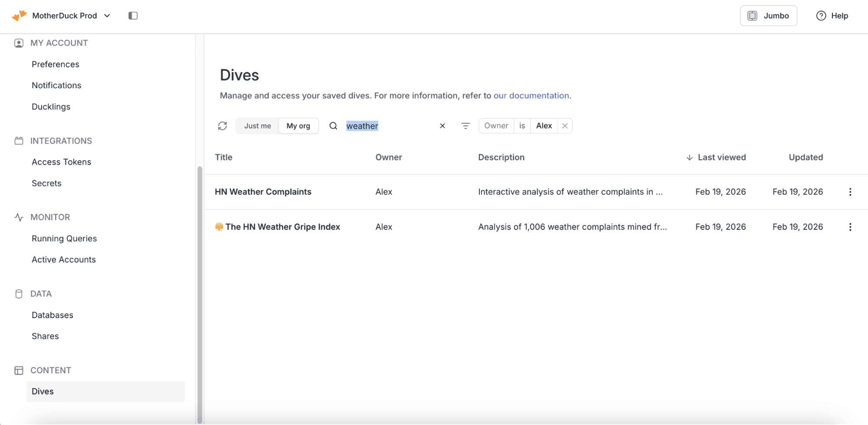Switch ownership filter to Just me

click(x=257, y=126)
